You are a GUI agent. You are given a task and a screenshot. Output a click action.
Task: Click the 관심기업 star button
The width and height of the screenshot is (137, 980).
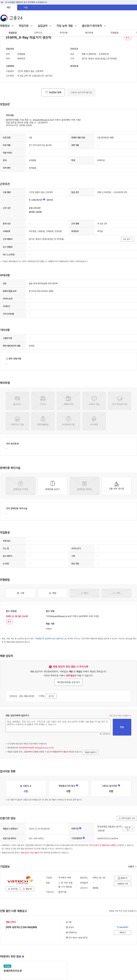click(13, 889)
